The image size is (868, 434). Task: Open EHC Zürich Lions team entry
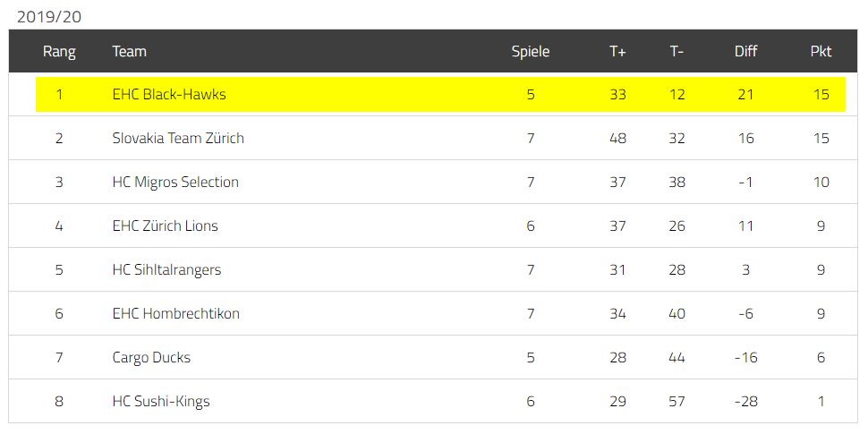pyautogui.click(x=166, y=226)
